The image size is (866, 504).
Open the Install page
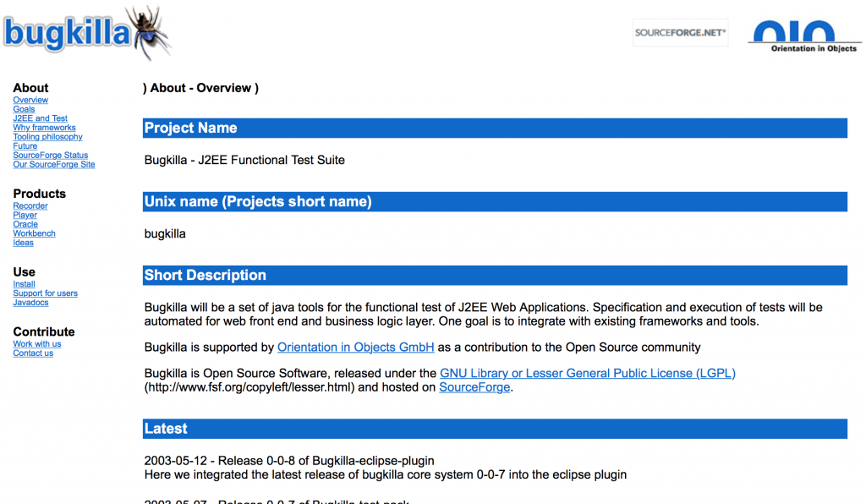[x=25, y=284]
